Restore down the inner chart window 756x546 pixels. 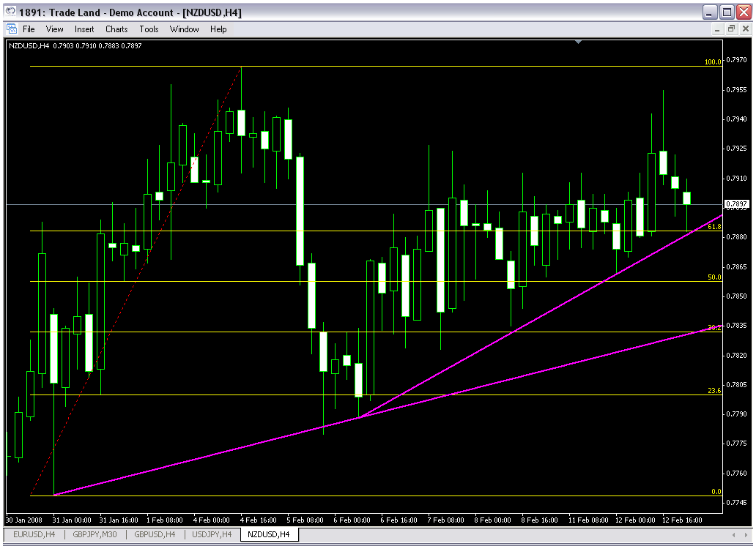(731, 29)
